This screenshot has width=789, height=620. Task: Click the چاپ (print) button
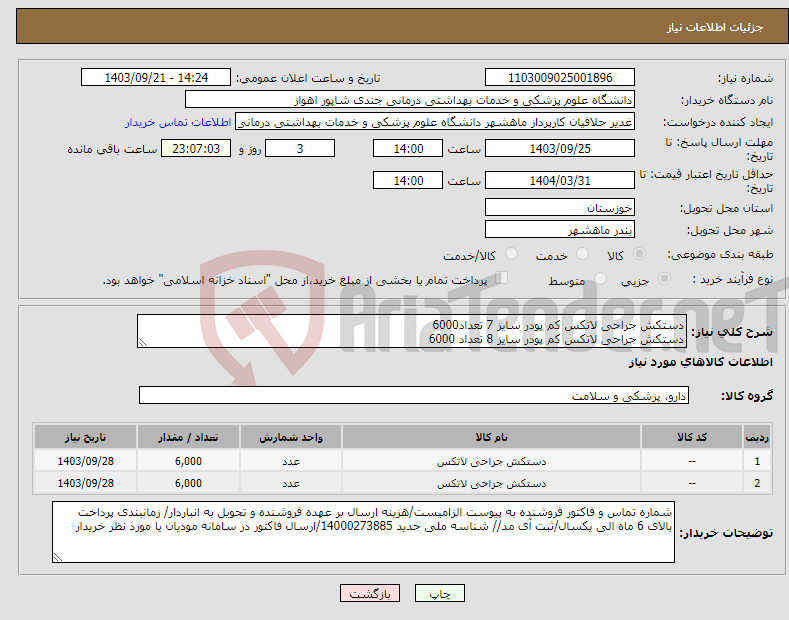[x=439, y=593]
